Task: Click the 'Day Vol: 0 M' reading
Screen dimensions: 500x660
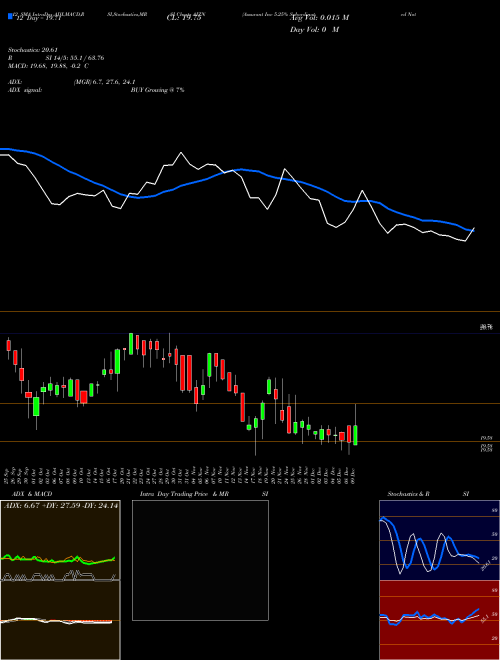Action: 314,30
